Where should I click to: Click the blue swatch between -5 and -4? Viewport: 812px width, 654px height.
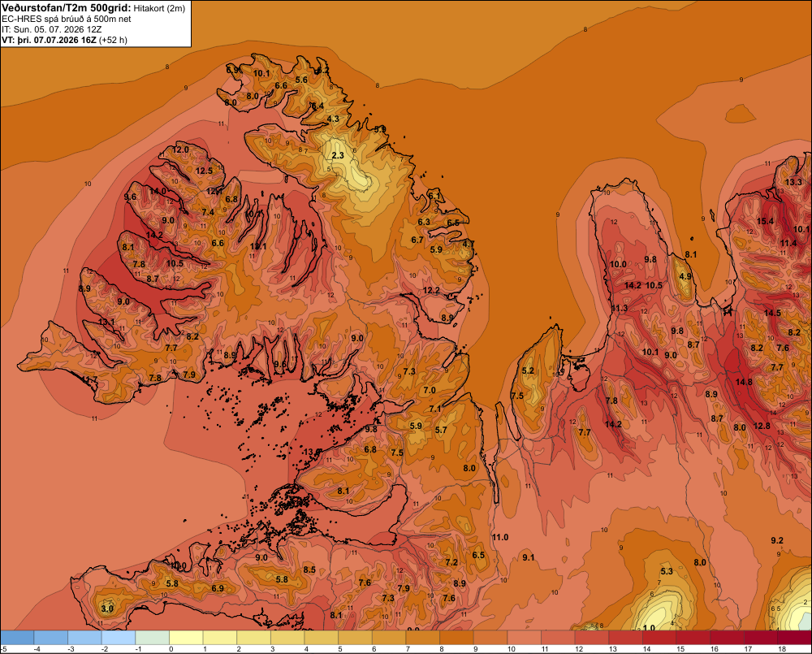pyautogui.click(x=17, y=638)
